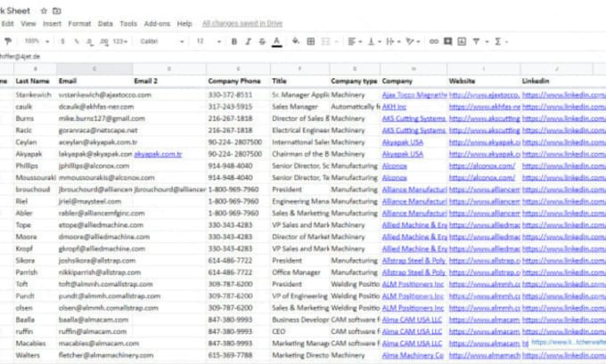Open more number formats 123 dropdown
This screenshot has width=606, height=364.
pyautogui.click(x=119, y=41)
